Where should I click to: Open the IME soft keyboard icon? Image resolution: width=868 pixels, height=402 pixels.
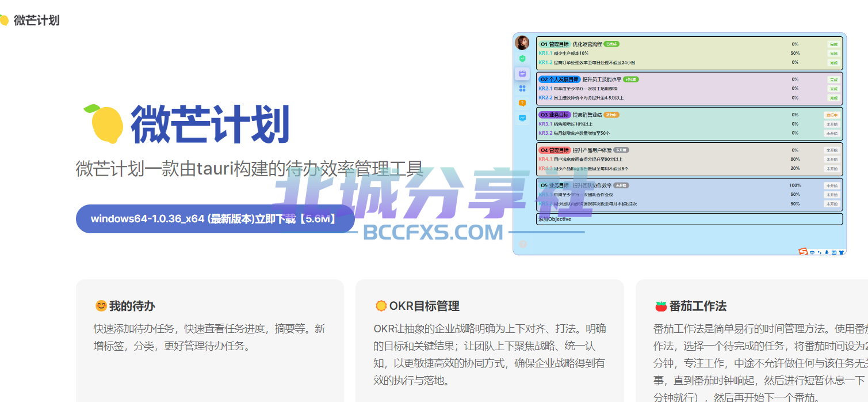[x=834, y=252]
